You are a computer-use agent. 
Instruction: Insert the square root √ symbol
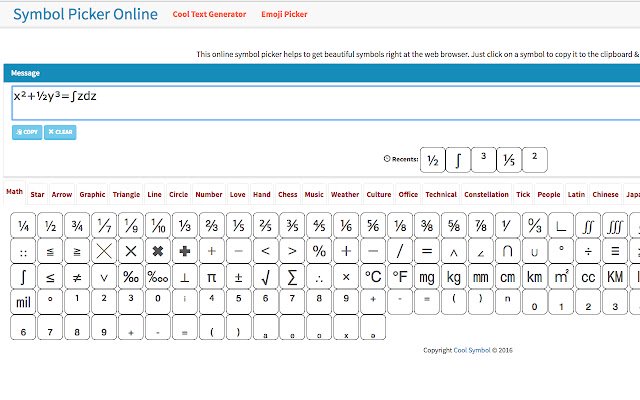[265, 277]
